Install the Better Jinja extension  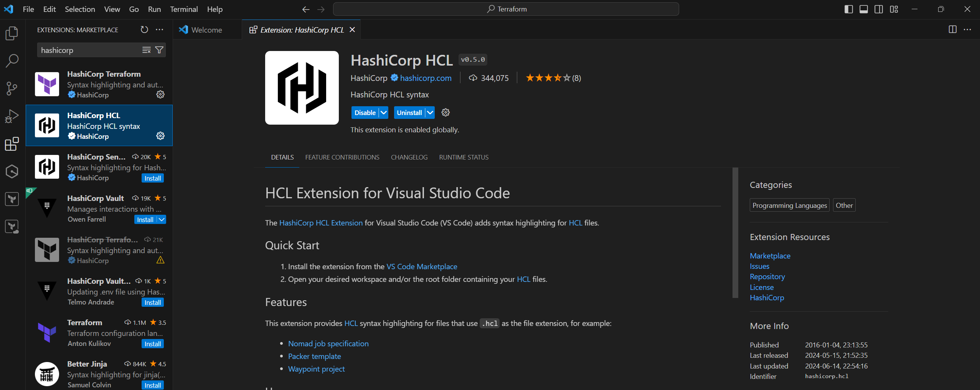pos(153,385)
